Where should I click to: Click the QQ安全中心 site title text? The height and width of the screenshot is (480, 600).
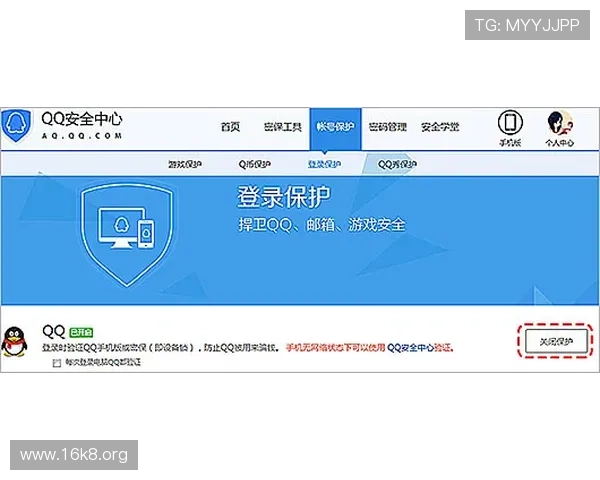[x=82, y=119]
